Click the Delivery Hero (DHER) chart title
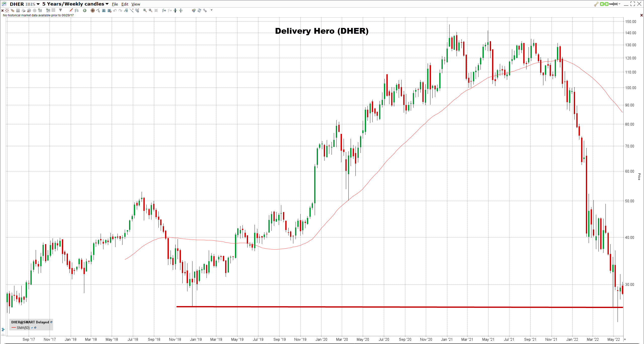This screenshot has height=344, width=644. pyautogui.click(x=322, y=31)
